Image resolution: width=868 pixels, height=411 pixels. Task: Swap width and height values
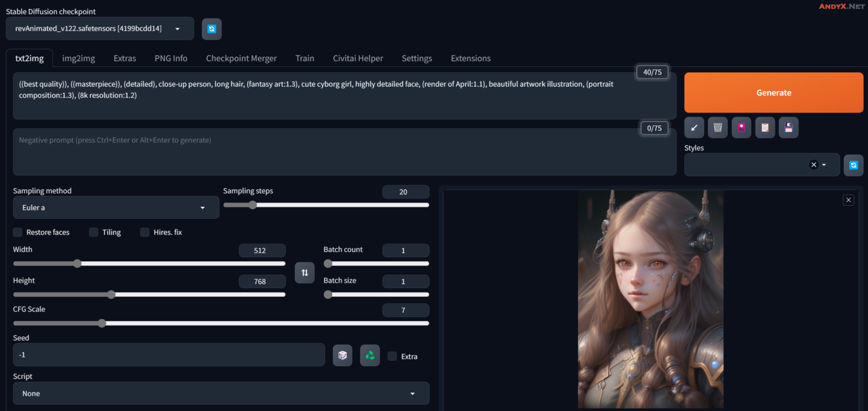[x=305, y=273]
